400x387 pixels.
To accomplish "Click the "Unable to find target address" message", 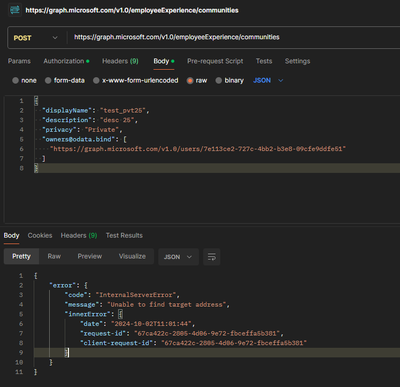I will [167, 305].
